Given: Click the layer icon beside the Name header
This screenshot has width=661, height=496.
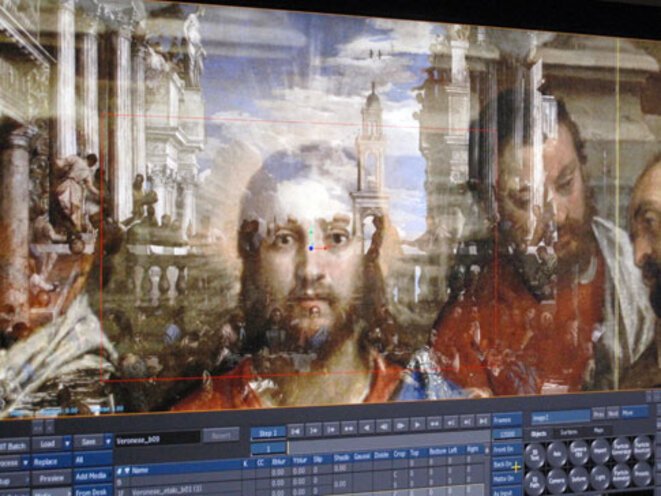Looking at the screenshot, I should pos(120,471).
